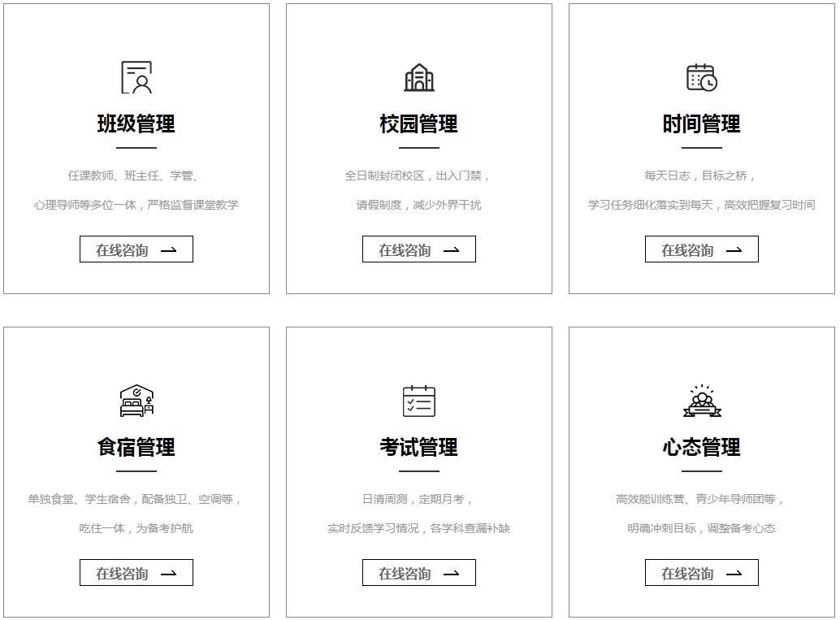The height and width of the screenshot is (620, 840).
Task: Click the 心态管理 description line 明确冲刺目标
Action: coord(701,528)
